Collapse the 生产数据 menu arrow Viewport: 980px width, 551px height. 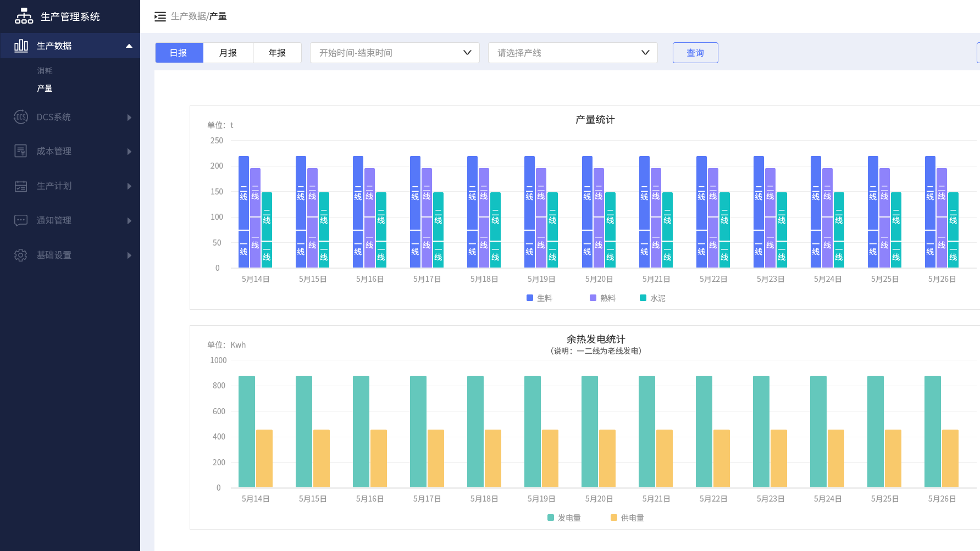129,46
